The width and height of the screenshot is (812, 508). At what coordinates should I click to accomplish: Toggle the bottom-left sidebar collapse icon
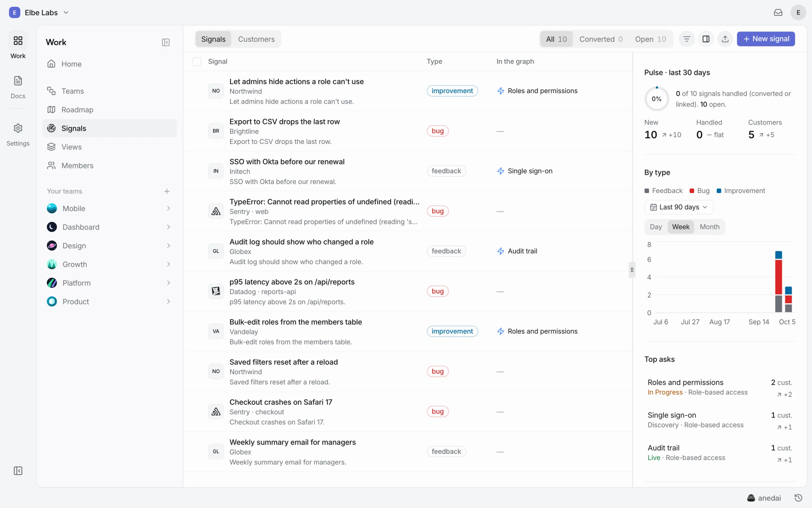(x=18, y=471)
